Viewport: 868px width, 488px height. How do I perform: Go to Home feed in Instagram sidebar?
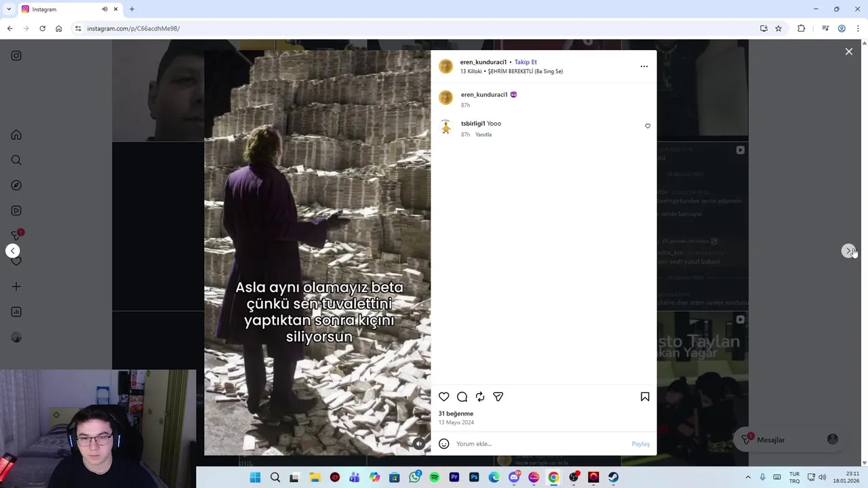coord(16,135)
